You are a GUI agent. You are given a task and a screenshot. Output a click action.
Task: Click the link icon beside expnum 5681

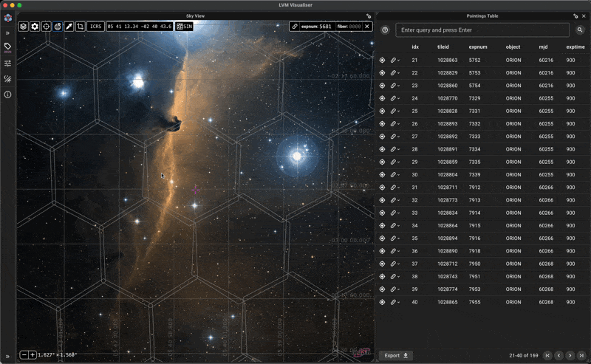(295, 27)
